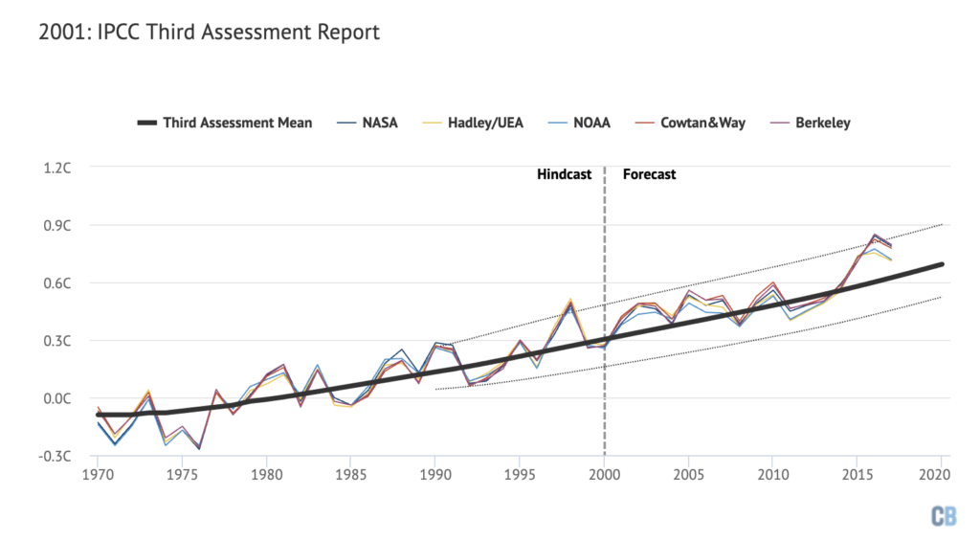Click the 1995 x-axis label
The width and height of the screenshot is (980, 541).
[x=520, y=475]
